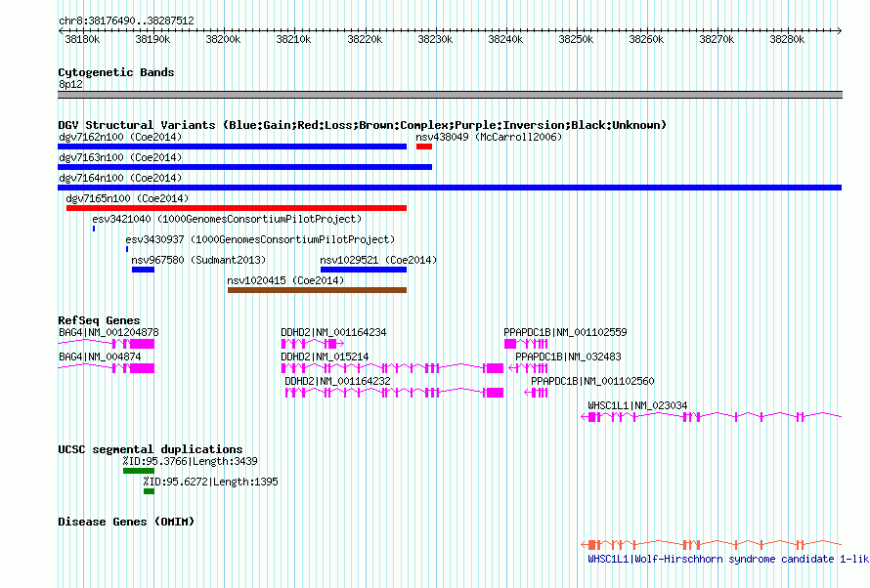Click the BAG4|NM_001204878 label
This screenshot has height=588, width=870.
(109, 332)
